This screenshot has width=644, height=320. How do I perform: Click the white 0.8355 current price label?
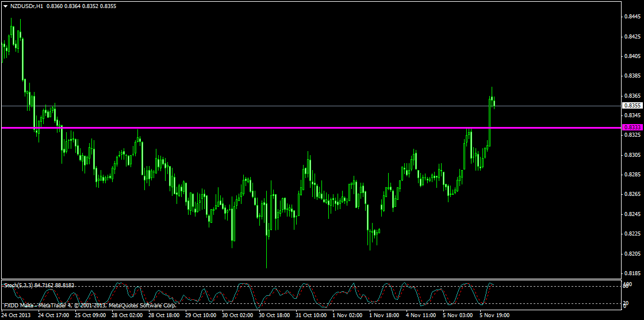(633, 106)
